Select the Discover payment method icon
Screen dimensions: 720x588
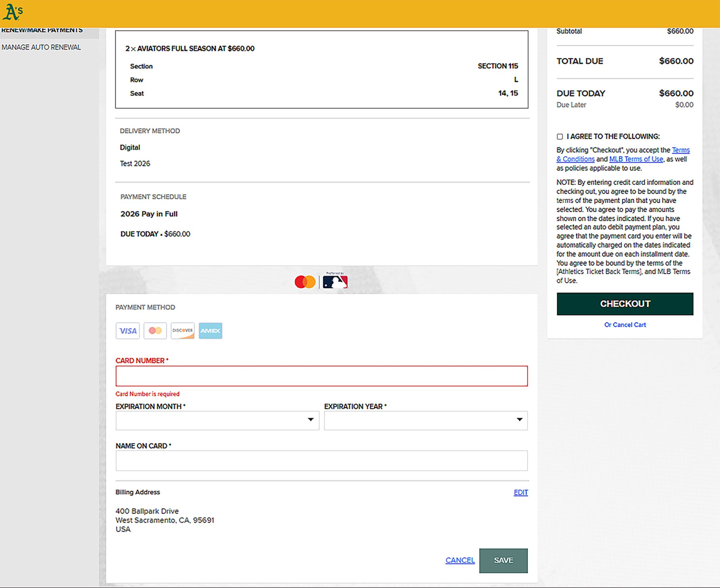[x=183, y=331]
